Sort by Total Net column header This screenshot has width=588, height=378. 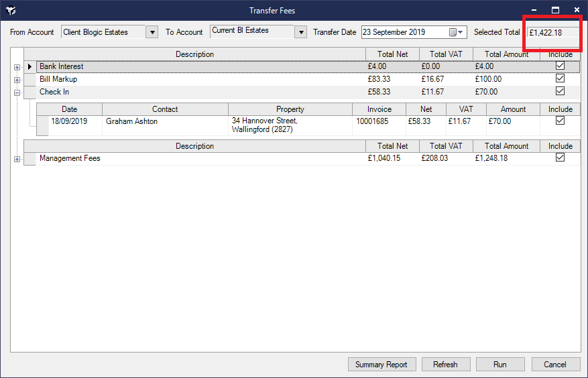392,54
